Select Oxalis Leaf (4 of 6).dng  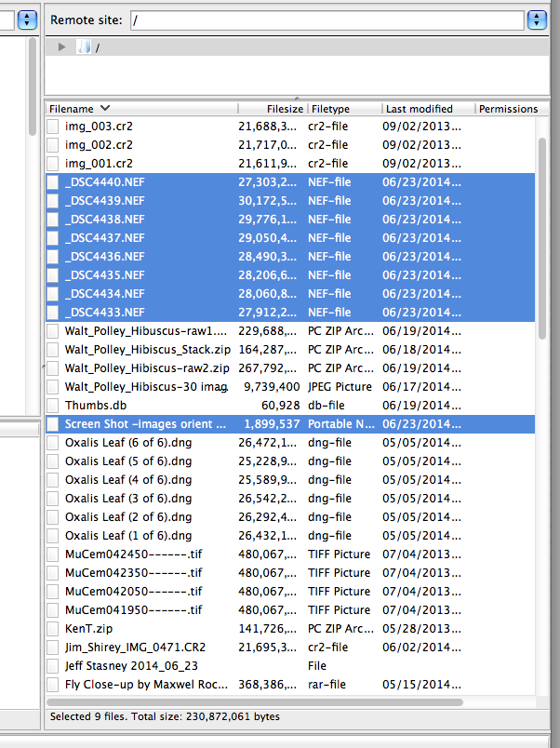tap(290, 480)
